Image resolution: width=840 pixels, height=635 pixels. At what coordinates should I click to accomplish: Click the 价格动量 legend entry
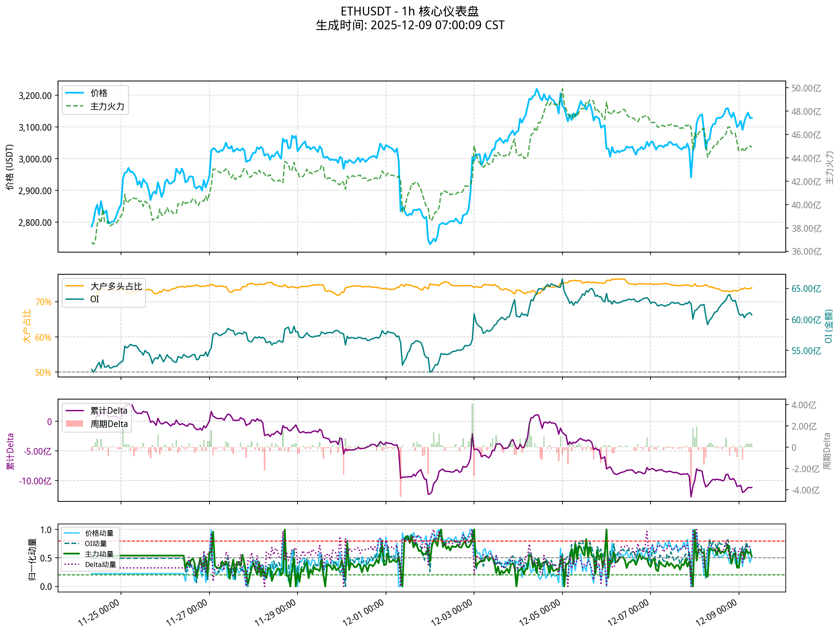(99, 533)
